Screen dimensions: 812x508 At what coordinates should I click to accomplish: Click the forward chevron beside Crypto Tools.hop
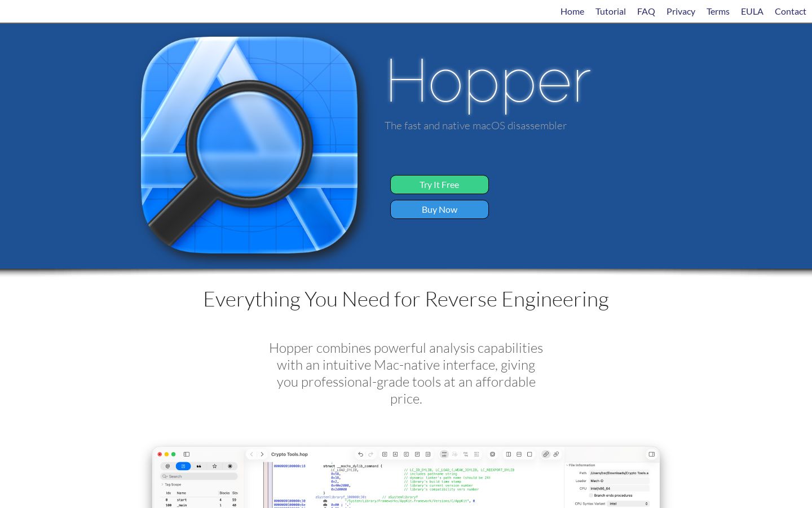click(x=262, y=454)
